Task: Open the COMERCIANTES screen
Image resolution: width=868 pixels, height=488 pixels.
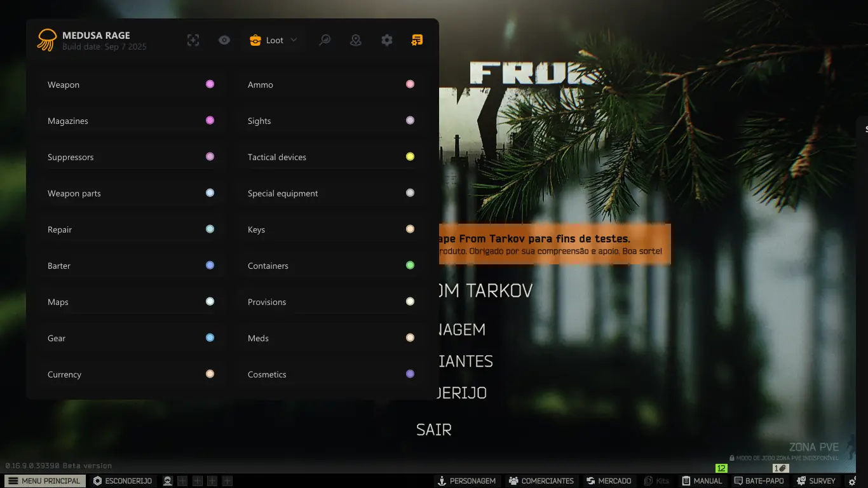Action: pos(541,481)
